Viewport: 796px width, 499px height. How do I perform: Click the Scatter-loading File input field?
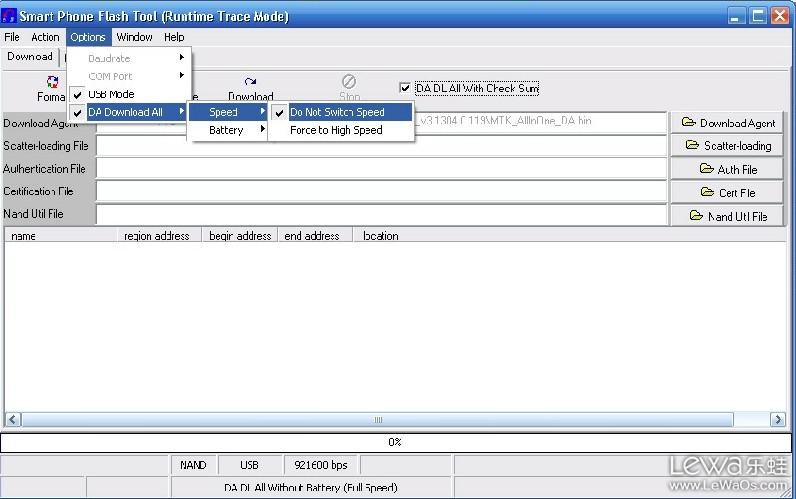coord(380,146)
